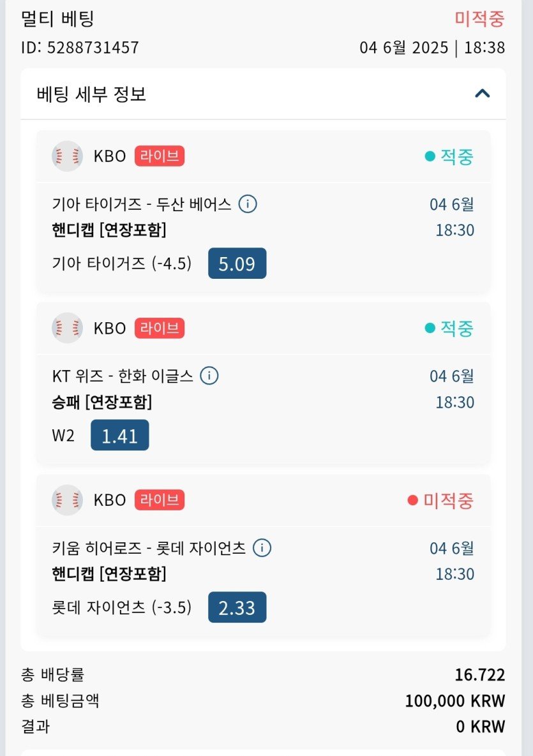Click the red 미적중 status at top
The width and height of the screenshot is (533, 756).
pyautogui.click(x=479, y=19)
